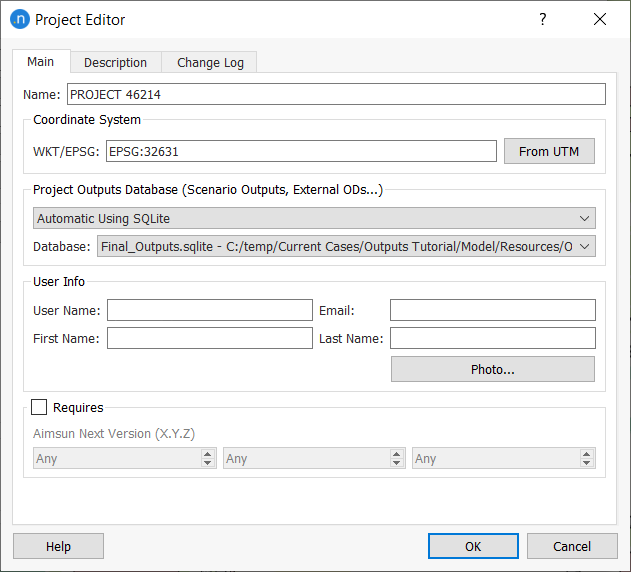
Task: Close the Project Editor dialog
Action: (600, 19)
